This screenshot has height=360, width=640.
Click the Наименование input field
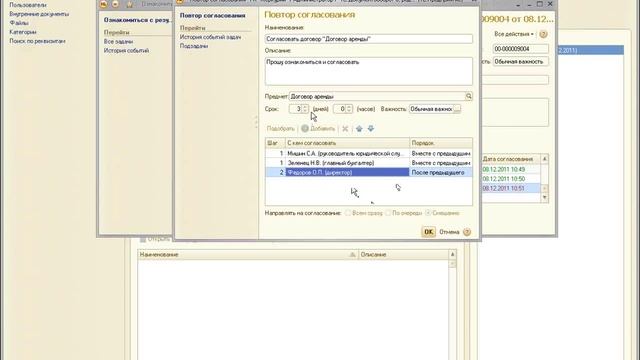pyautogui.click(x=369, y=39)
